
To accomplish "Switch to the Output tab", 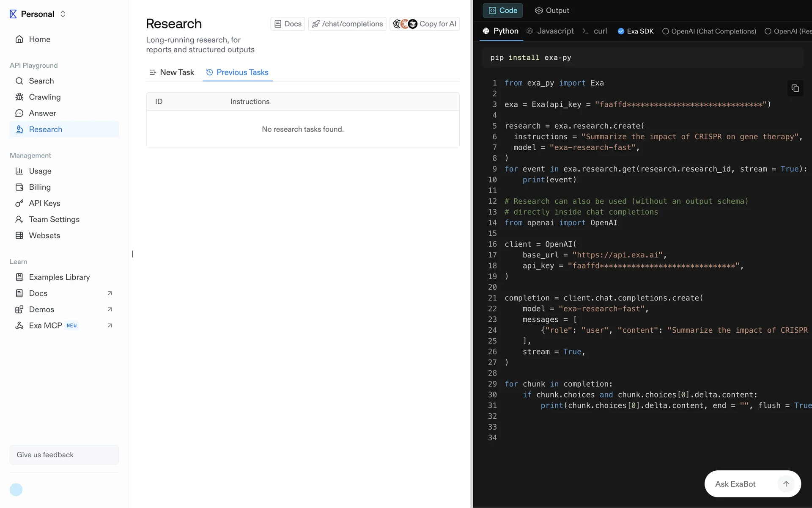I will point(552,11).
